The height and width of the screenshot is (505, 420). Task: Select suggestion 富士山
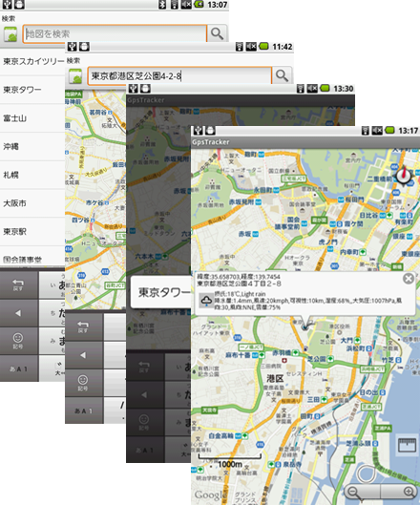tap(32, 118)
